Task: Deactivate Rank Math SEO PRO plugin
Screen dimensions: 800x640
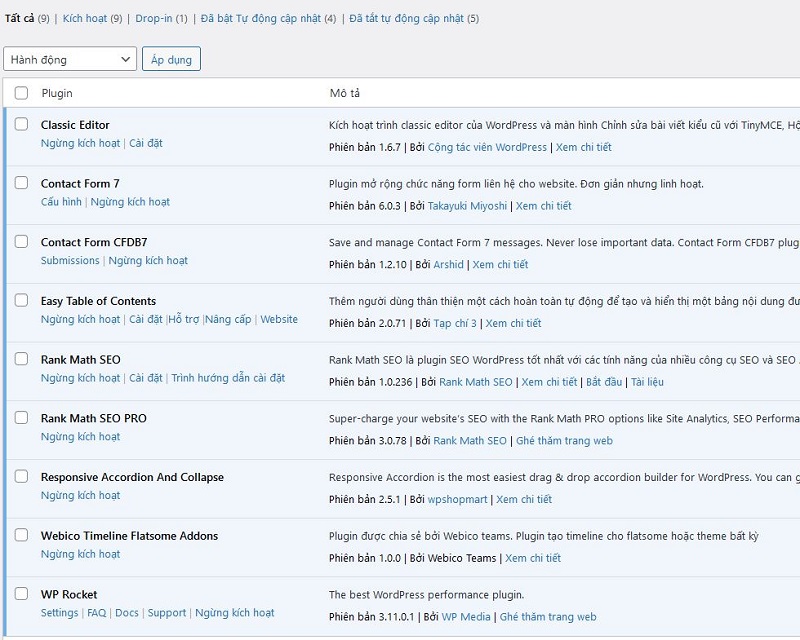Action: tap(81, 437)
